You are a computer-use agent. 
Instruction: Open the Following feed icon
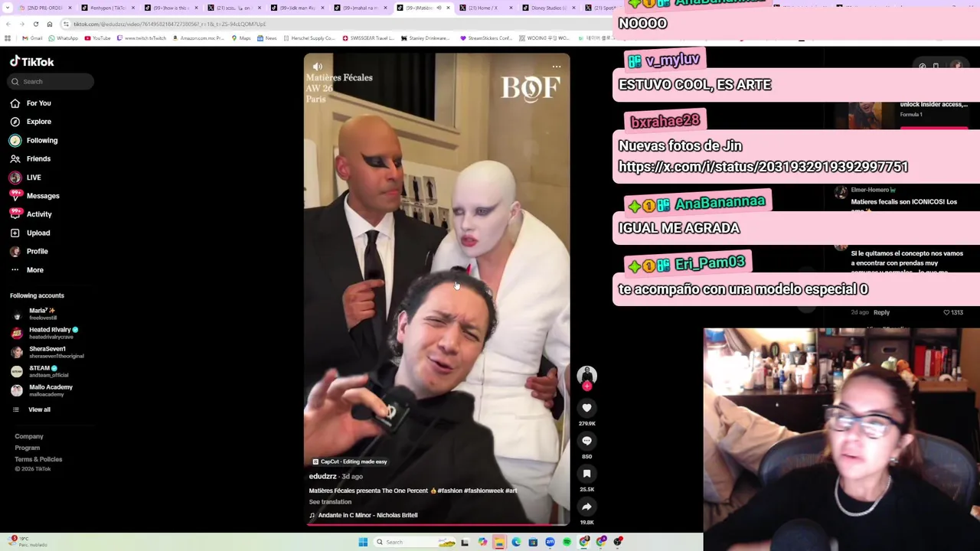point(15,140)
